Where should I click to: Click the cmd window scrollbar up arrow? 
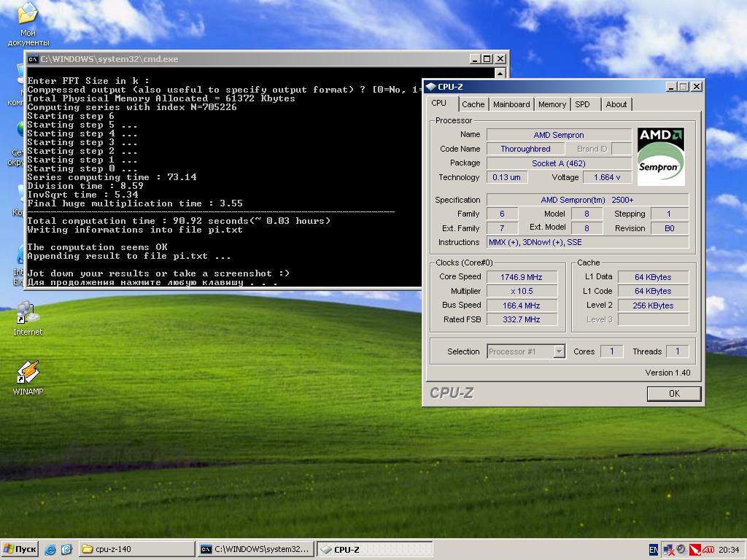[500, 73]
